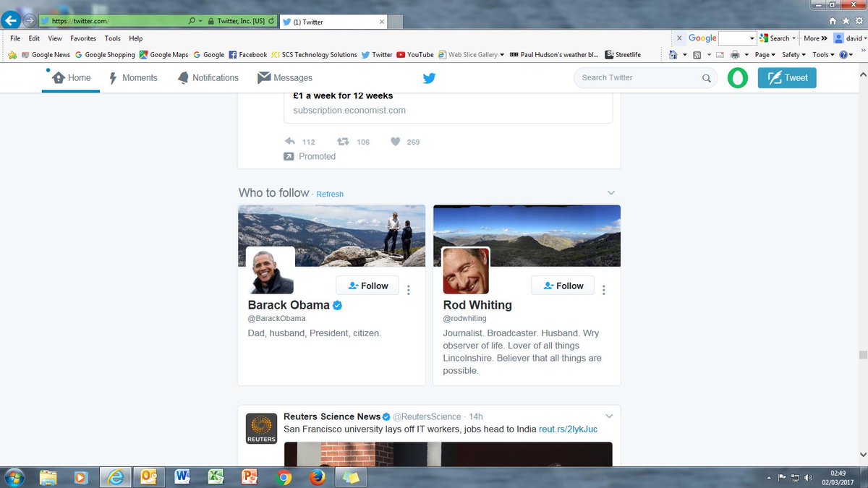Screen dimensions: 868x488
Task: Open the Edit menu
Action: point(34,38)
